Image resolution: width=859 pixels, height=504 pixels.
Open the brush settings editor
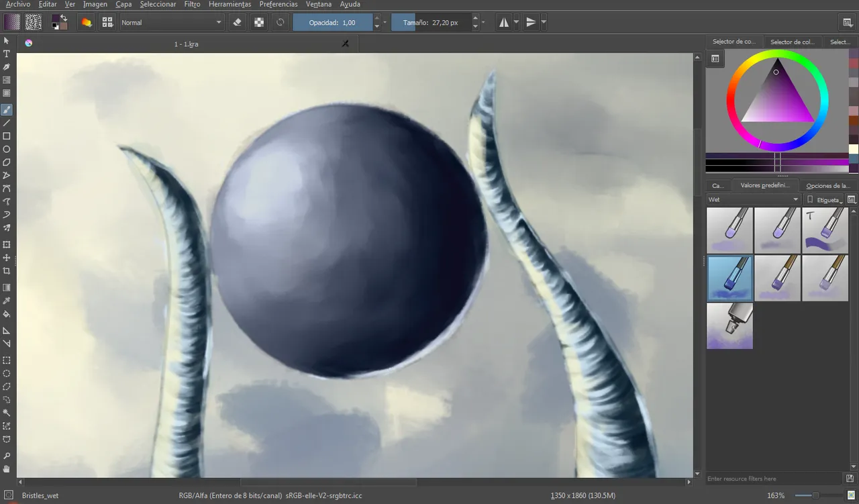[x=86, y=22]
